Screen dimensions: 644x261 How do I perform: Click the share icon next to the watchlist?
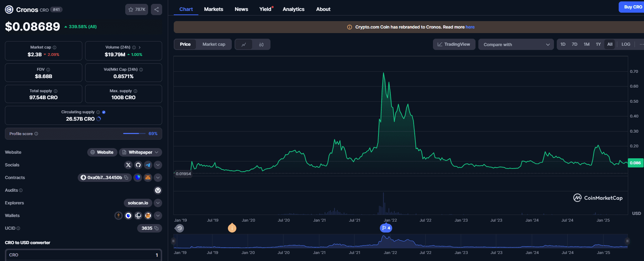(157, 9)
